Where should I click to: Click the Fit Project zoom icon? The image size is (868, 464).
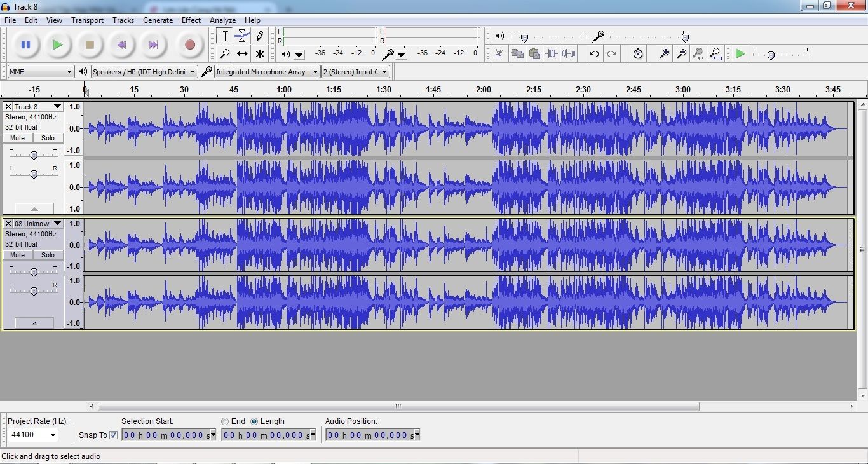click(715, 54)
